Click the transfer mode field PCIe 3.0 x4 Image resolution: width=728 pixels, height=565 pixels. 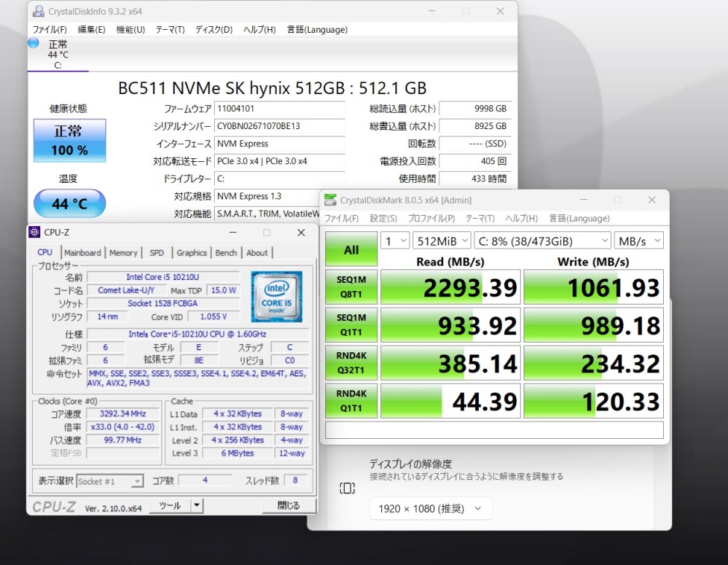280,161
